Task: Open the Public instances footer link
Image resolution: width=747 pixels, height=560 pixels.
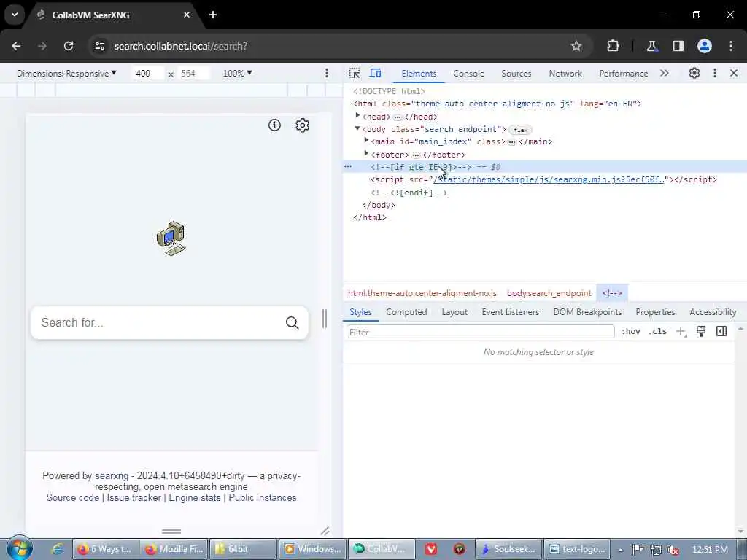Action: pos(263,497)
